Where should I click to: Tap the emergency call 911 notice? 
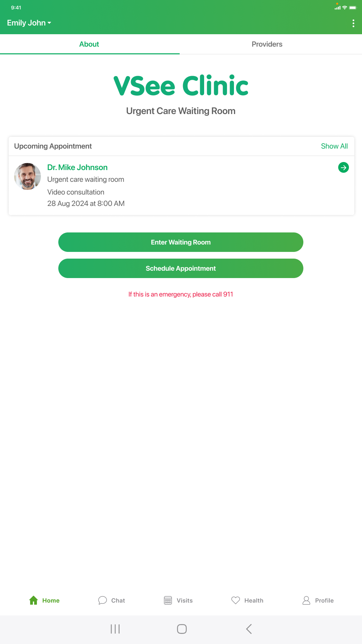[181, 294]
